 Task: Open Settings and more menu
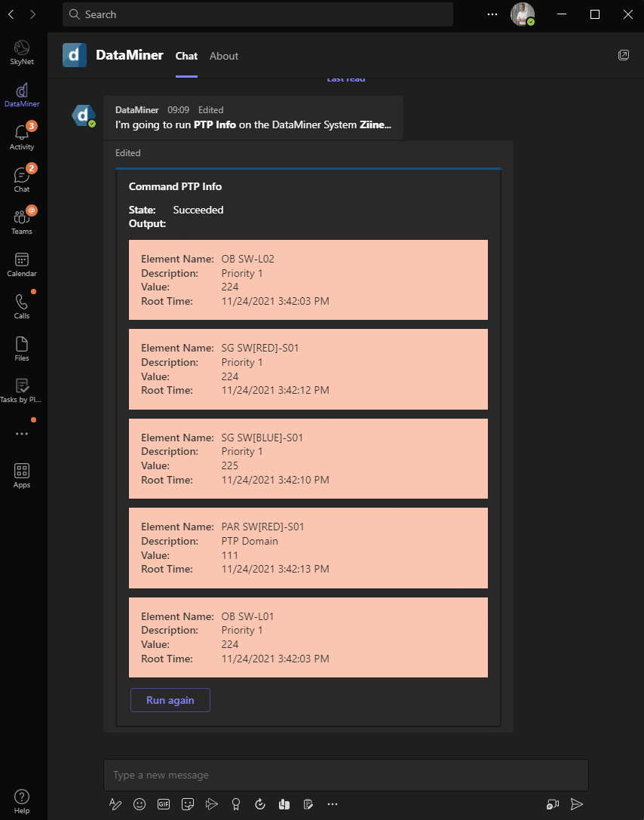pyautogui.click(x=492, y=14)
